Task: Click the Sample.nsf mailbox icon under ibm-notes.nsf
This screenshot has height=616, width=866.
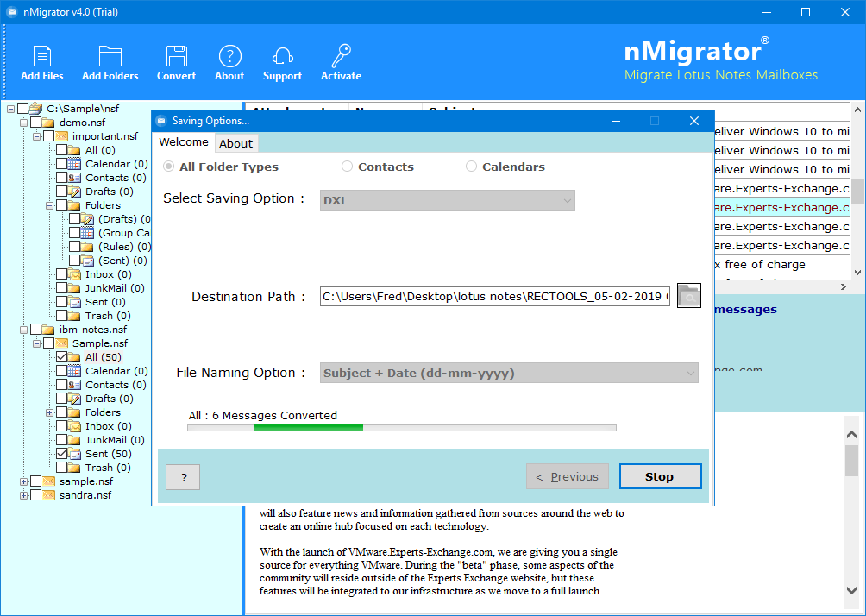Action: pyautogui.click(x=62, y=343)
